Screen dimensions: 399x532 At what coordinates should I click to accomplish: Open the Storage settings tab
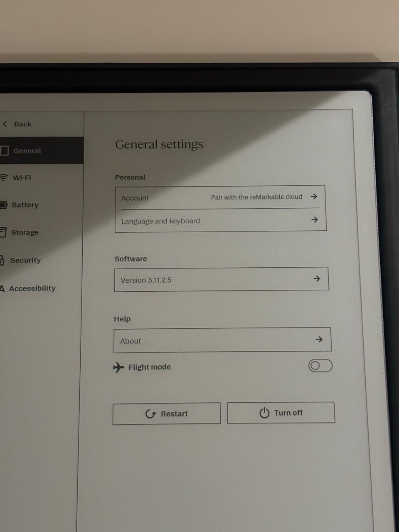click(41, 232)
